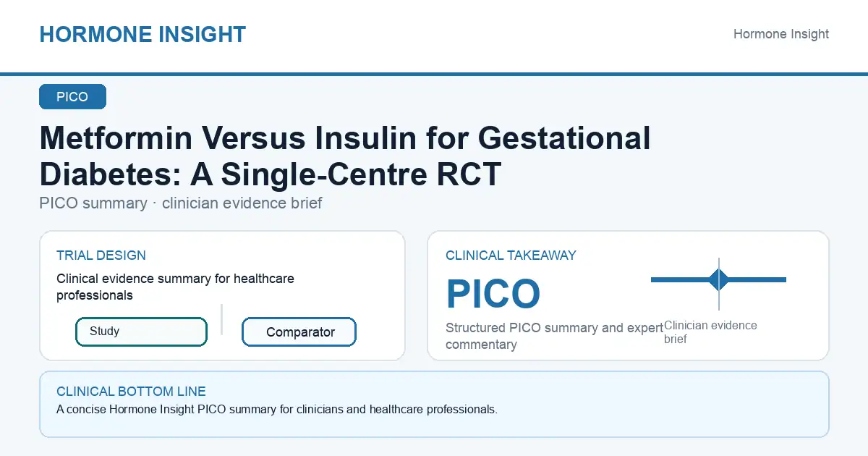Click the Clinician evidence brief caption
The height and width of the screenshot is (456, 868).
(x=710, y=332)
